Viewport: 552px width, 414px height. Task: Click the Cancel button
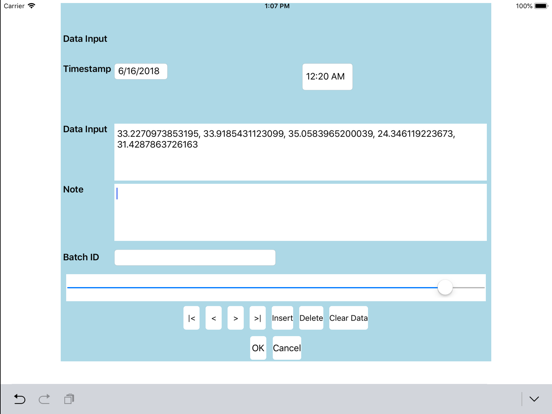click(x=287, y=348)
